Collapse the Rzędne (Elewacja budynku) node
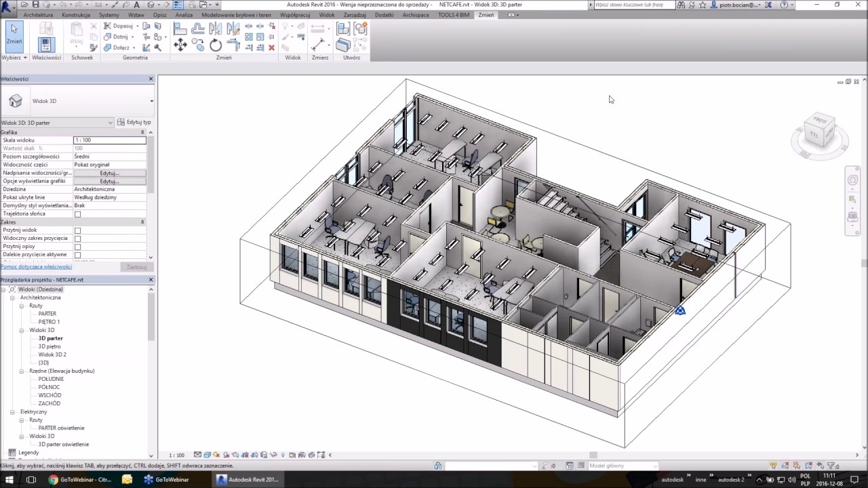Viewport: 868px width, 488px height. (x=22, y=371)
